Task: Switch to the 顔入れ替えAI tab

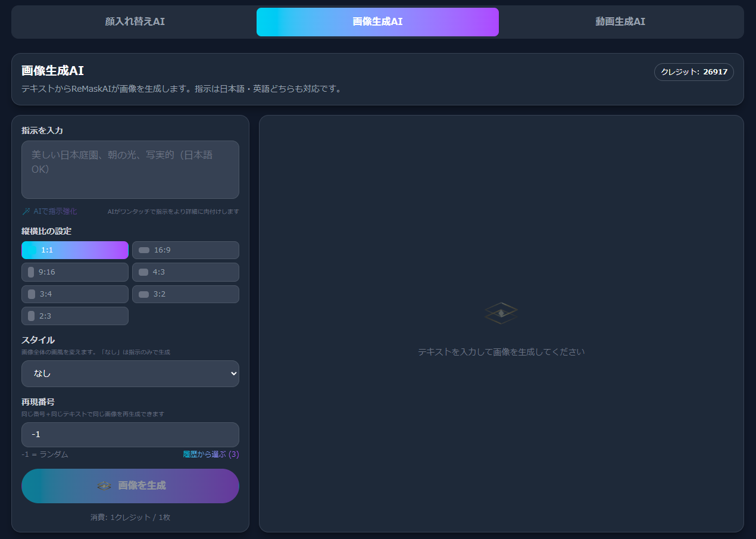Action: tap(135, 22)
